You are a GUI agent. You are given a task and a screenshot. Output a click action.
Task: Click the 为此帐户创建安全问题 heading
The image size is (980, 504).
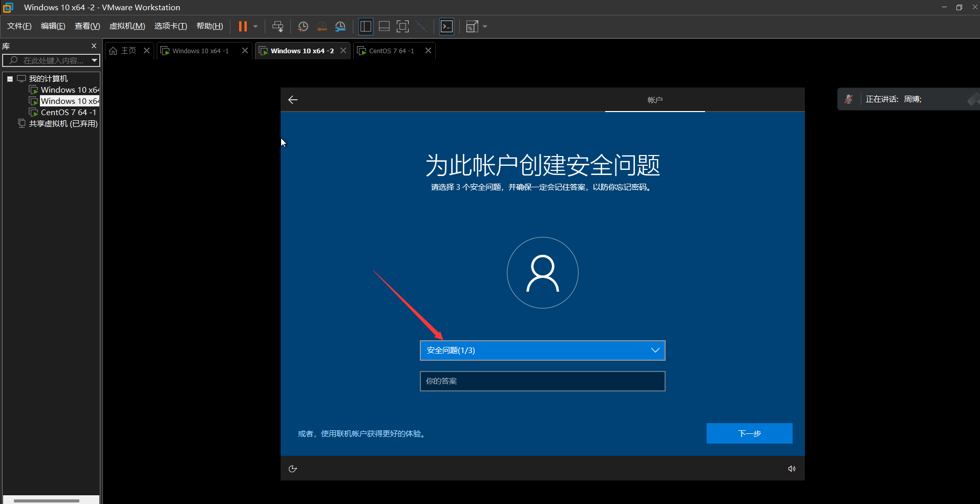543,165
